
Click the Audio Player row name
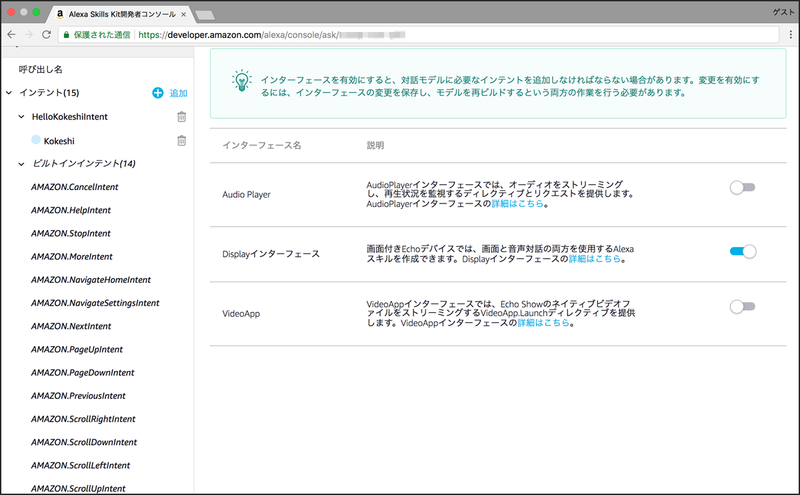point(246,194)
